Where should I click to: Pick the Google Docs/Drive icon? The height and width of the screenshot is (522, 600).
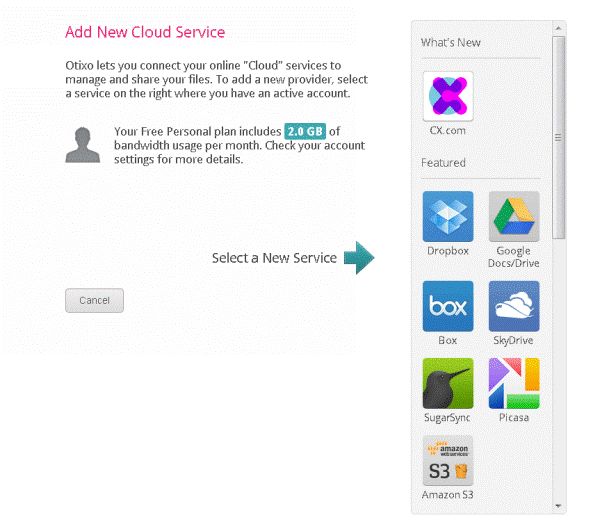514,216
